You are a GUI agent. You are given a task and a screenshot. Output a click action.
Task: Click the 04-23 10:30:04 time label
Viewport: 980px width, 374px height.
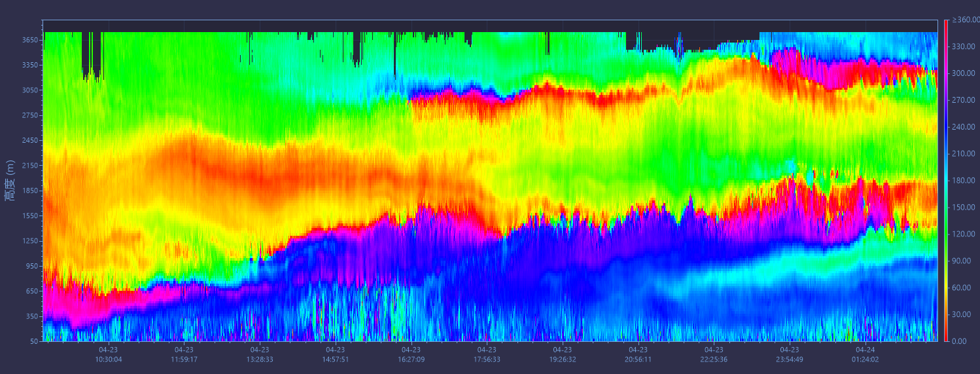coord(109,354)
